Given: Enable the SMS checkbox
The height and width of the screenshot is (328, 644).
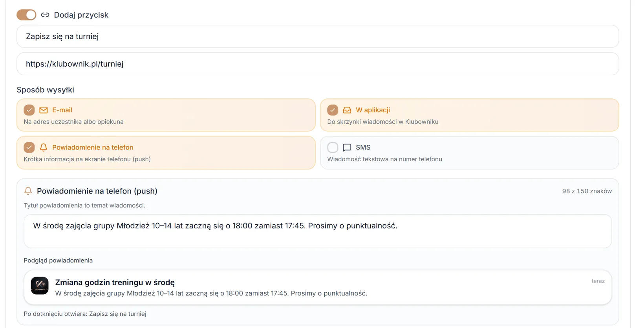Looking at the screenshot, I should (x=333, y=147).
